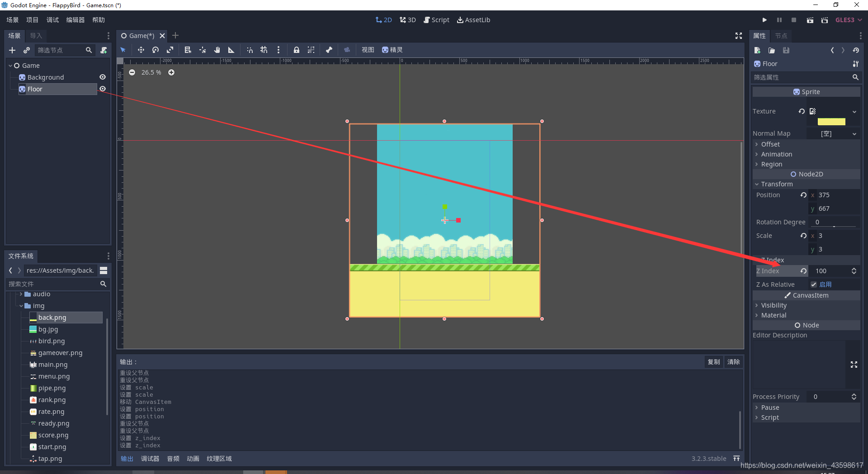The width and height of the screenshot is (868, 474).
Task: Run the project with play button
Action: pyautogui.click(x=764, y=20)
